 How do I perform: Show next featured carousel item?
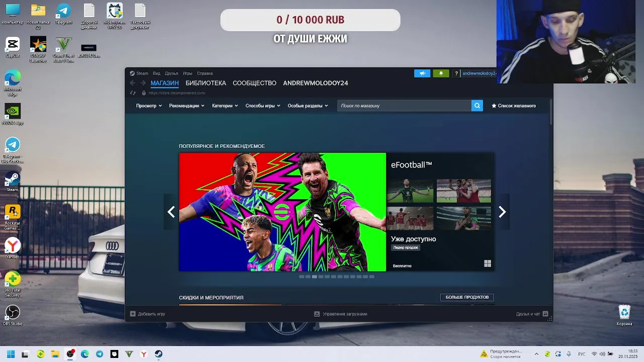point(502,212)
